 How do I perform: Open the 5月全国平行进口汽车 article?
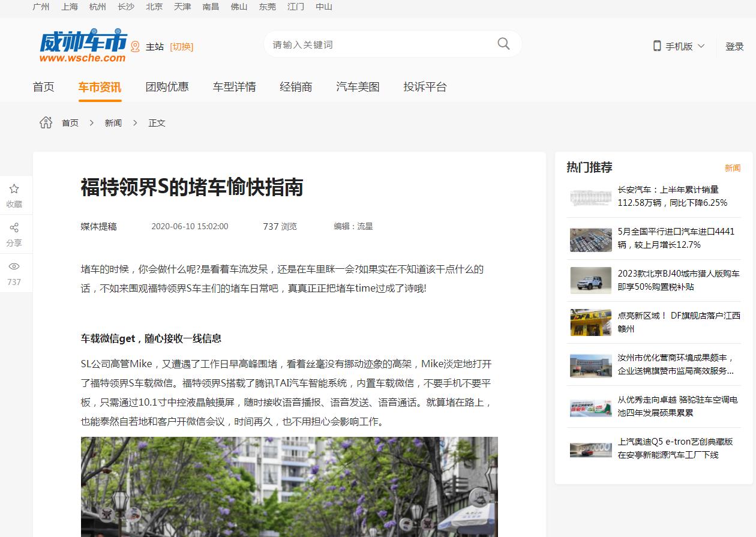676,238
